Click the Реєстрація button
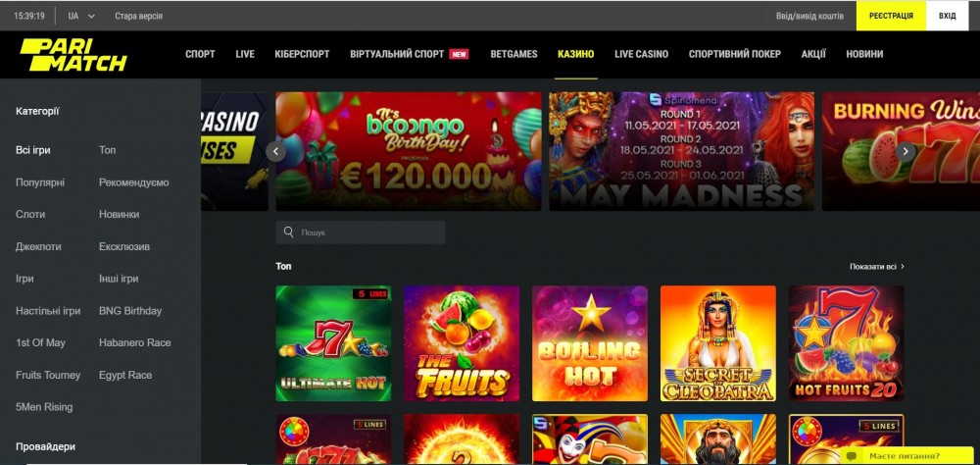The height and width of the screenshot is (465, 980). pyautogui.click(x=891, y=16)
